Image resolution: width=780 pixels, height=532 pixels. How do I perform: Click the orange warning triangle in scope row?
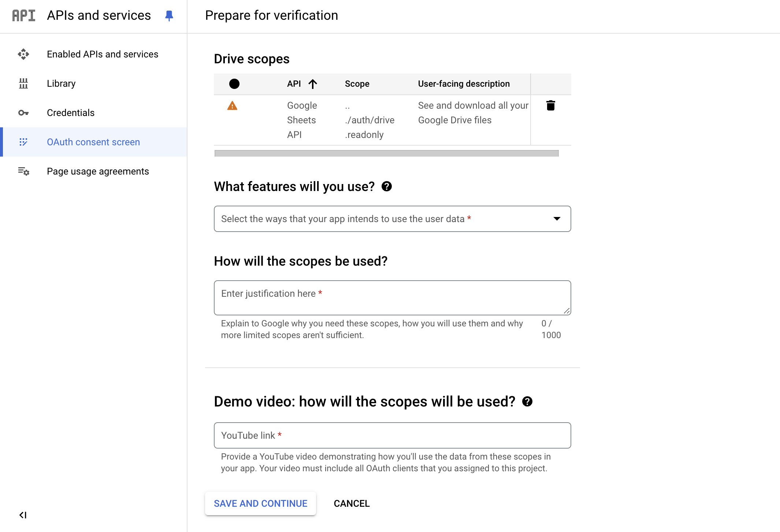[232, 106]
